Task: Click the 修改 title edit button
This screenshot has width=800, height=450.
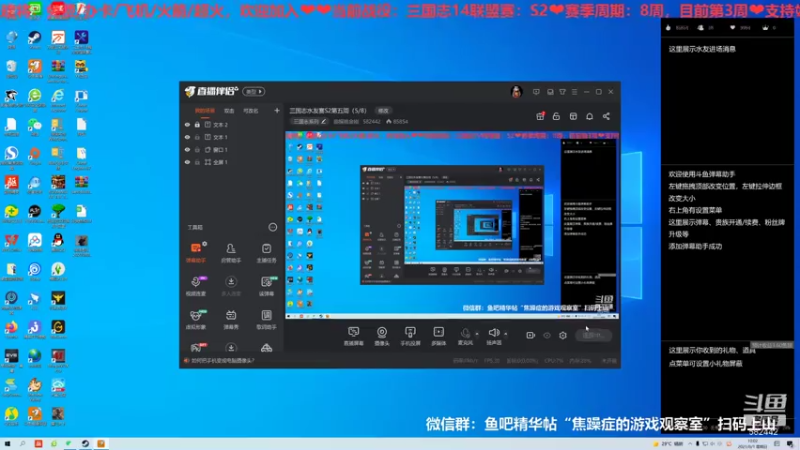Action: 383,111
